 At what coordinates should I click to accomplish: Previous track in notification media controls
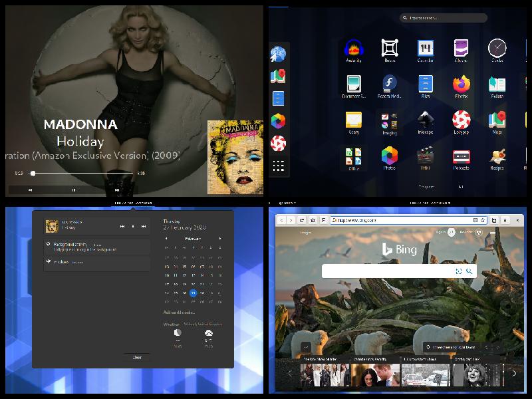pyautogui.click(x=122, y=226)
